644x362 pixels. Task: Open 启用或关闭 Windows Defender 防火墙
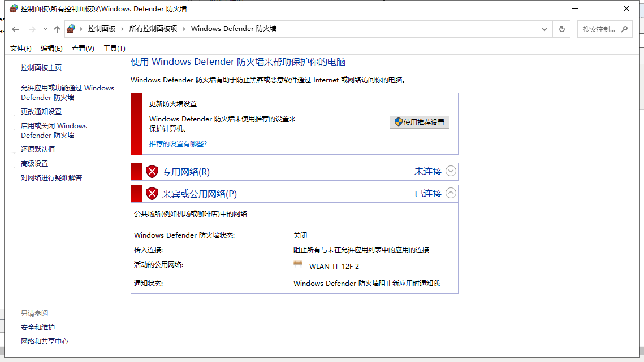click(54, 130)
